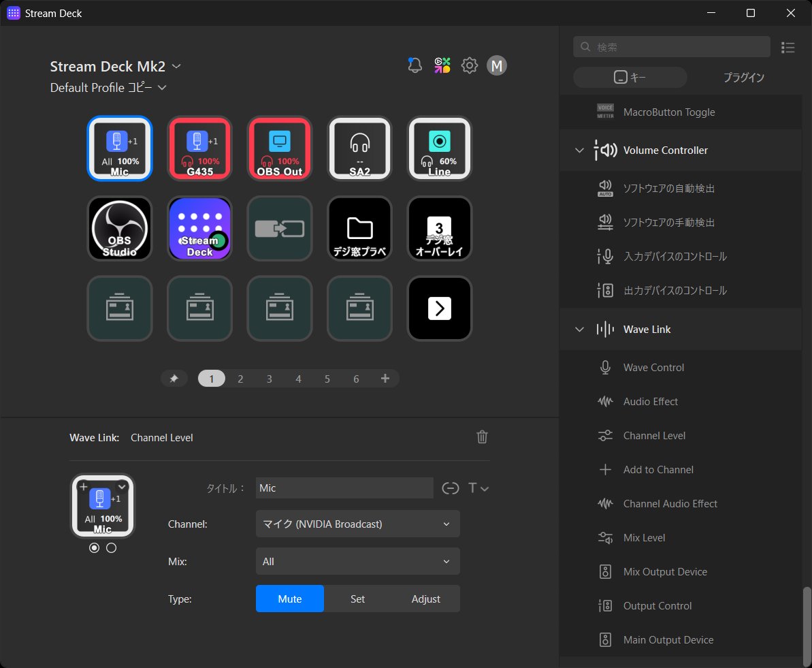Toggle the action list view icon
Viewport: 812px width, 668px height.
[x=788, y=47]
